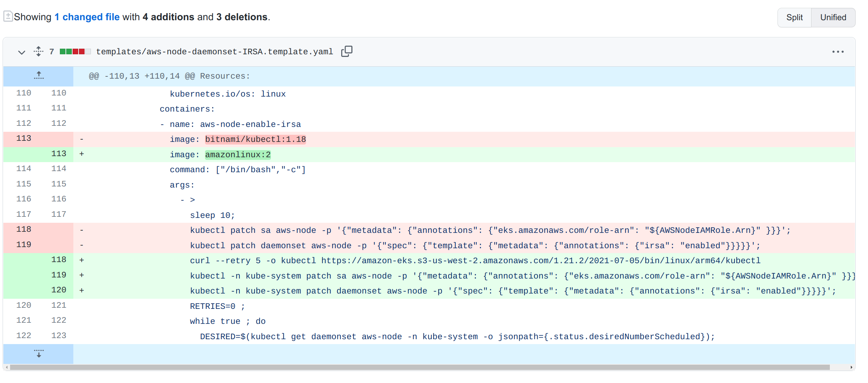Collapse the aws-node-daemonset-IRSA file diff
Image resolution: width=868 pixels, height=383 pixels.
point(21,52)
